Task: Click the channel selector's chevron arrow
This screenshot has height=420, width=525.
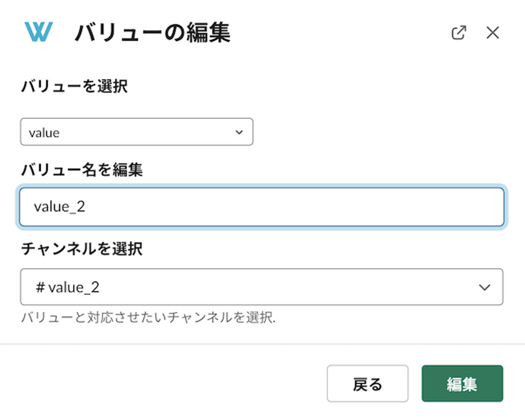Action: click(x=484, y=287)
